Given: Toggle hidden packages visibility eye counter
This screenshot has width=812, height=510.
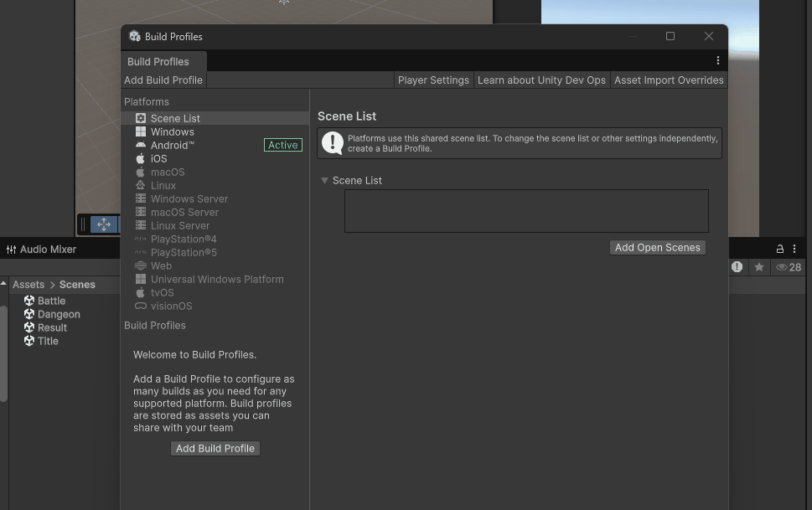Looking at the screenshot, I should coord(789,267).
